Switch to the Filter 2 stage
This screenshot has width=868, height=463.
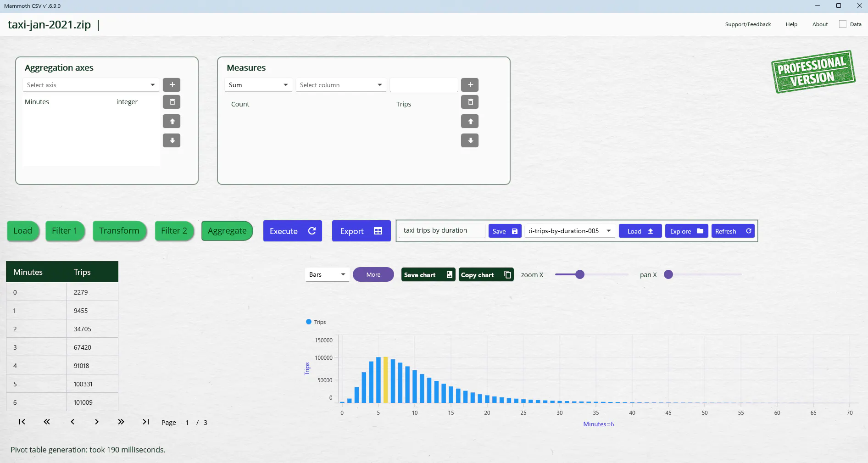pyautogui.click(x=174, y=231)
